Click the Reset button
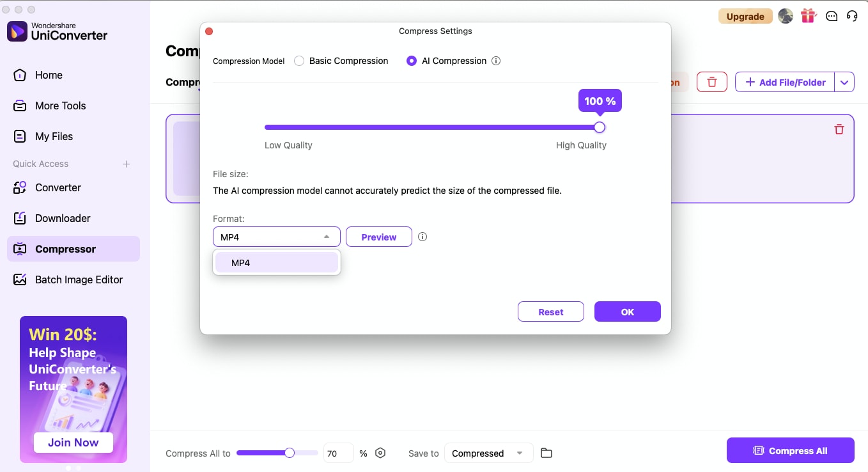 (551, 311)
